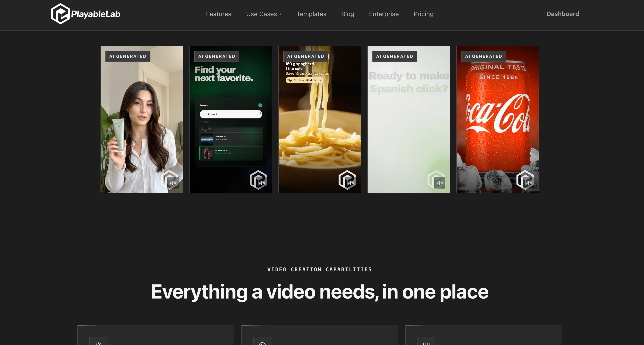Image resolution: width=644 pixels, height=345 pixels.
Task: Click the "SINCE 1886" text on the can
Action: 499,77
